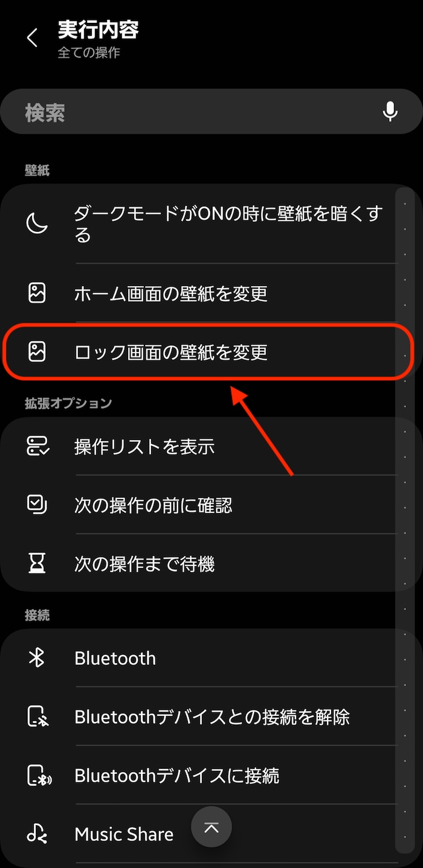Tap the microphone voice search icon
This screenshot has height=868, width=423.
390,111
